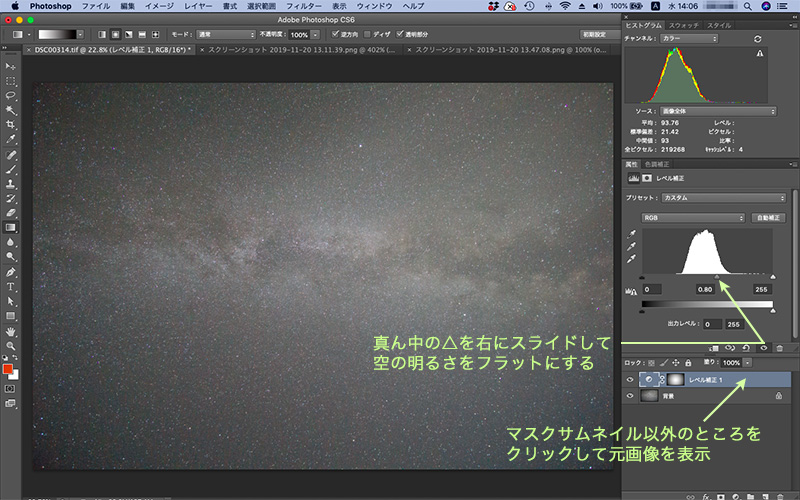Viewport: 800px width, 500px height.
Task: Toggle lock position icon in Layers
Action: click(x=676, y=363)
